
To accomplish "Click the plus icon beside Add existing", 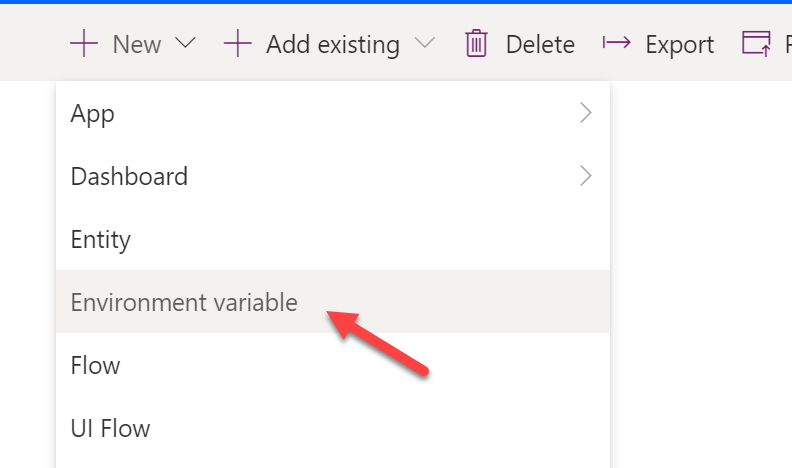I will click(x=237, y=43).
